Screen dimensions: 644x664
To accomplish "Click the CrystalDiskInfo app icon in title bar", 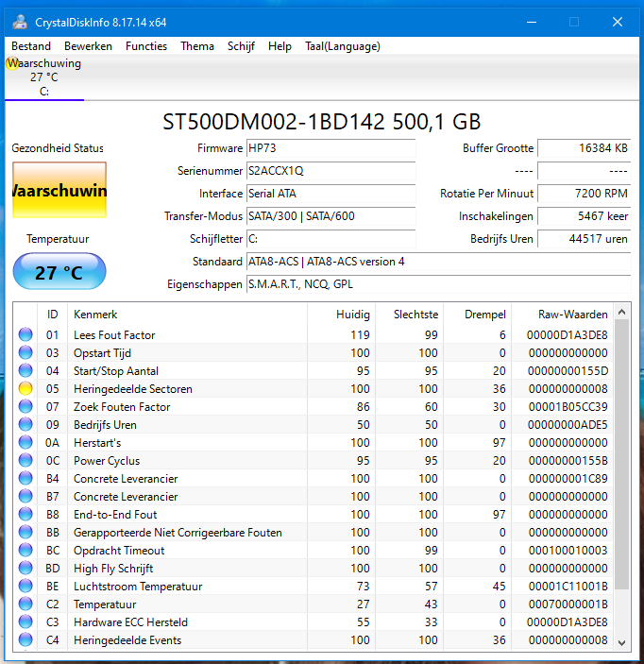I will [20, 22].
